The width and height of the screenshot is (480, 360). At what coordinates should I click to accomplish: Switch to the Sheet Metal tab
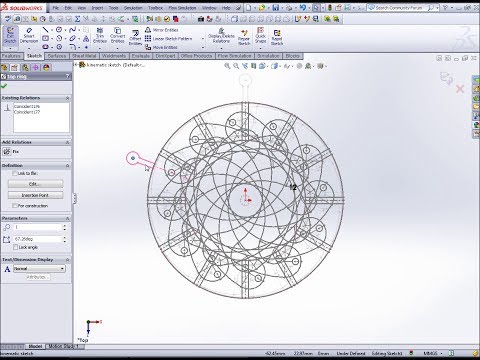pos(84,56)
